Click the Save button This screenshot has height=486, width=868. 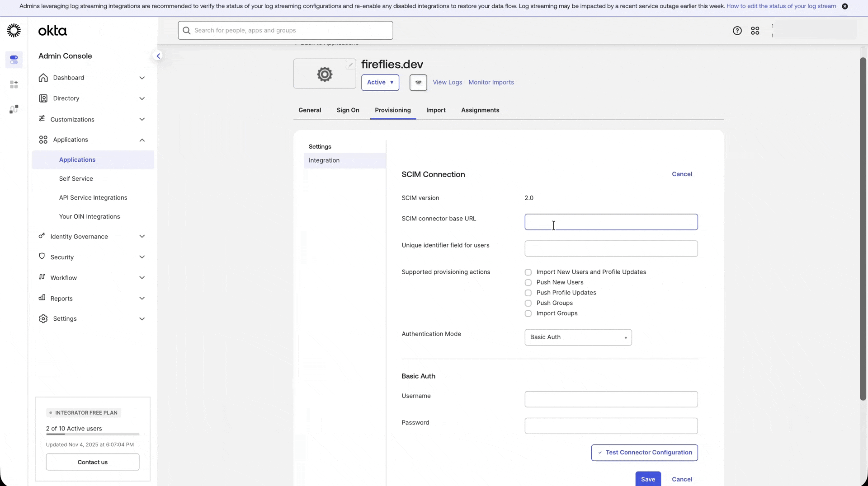click(x=648, y=479)
